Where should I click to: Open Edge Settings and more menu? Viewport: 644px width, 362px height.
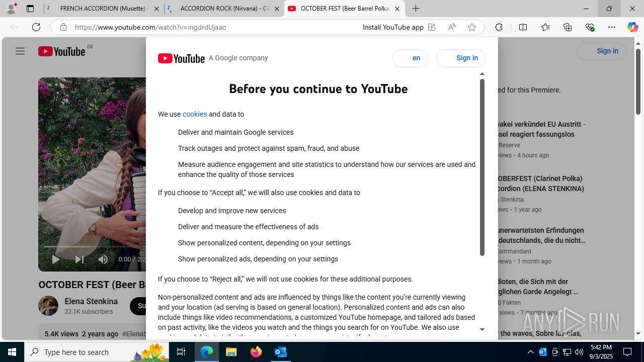click(612, 27)
